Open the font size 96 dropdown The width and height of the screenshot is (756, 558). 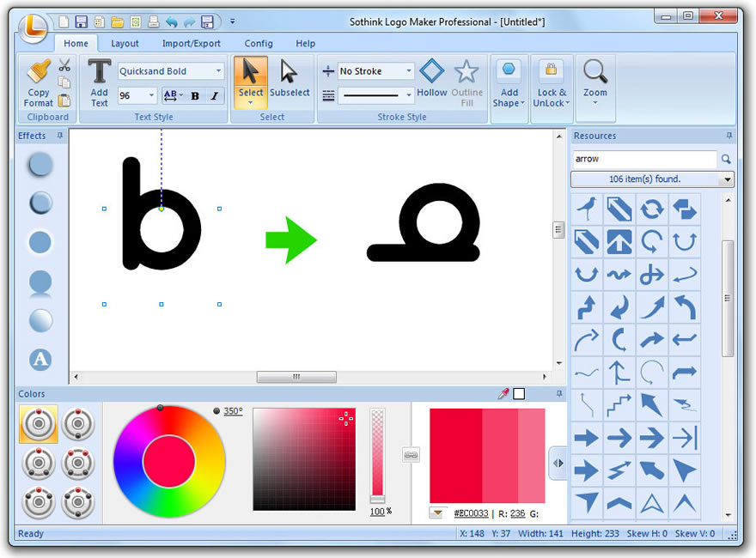point(151,95)
